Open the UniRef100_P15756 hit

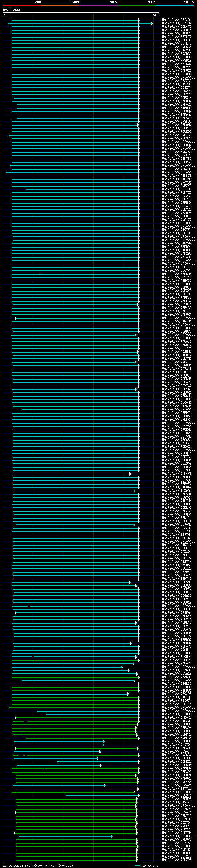point(177,833)
